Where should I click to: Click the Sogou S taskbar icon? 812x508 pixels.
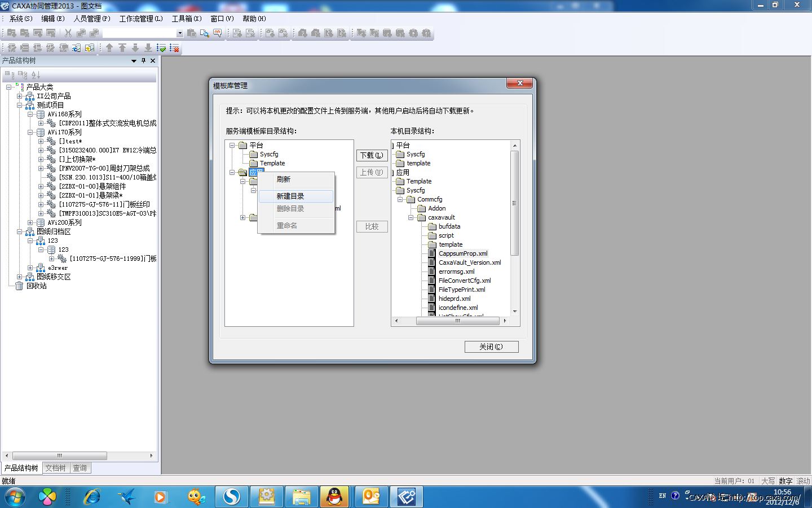(231, 497)
